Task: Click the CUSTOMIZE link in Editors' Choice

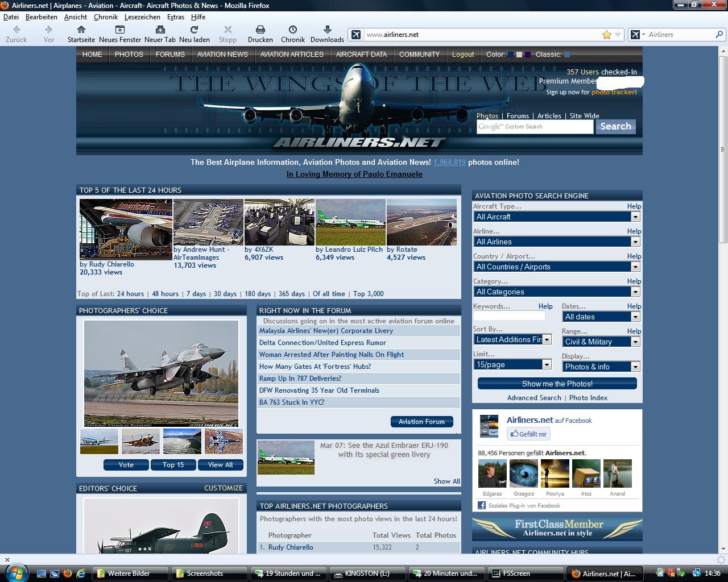Action: tap(224, 488)
